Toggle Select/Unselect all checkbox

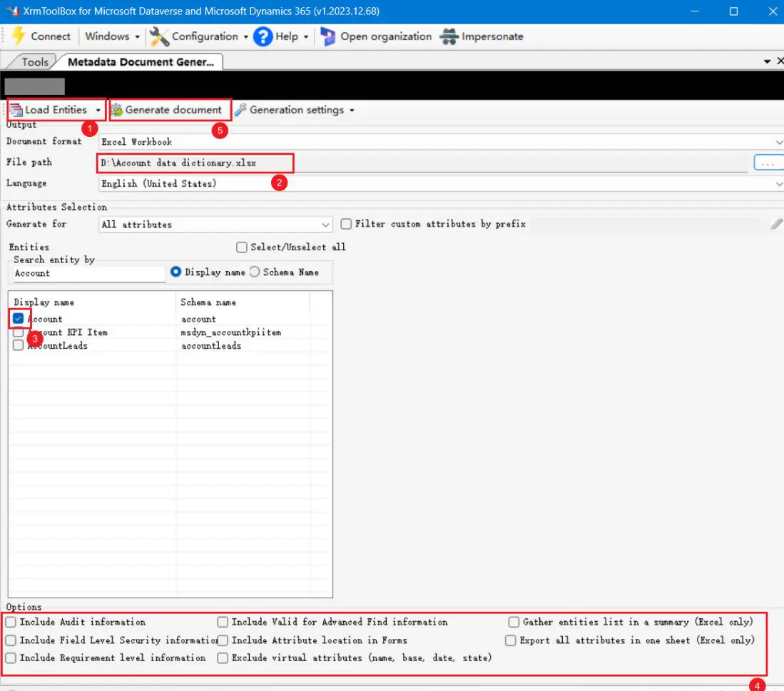[x=242, y=247]
